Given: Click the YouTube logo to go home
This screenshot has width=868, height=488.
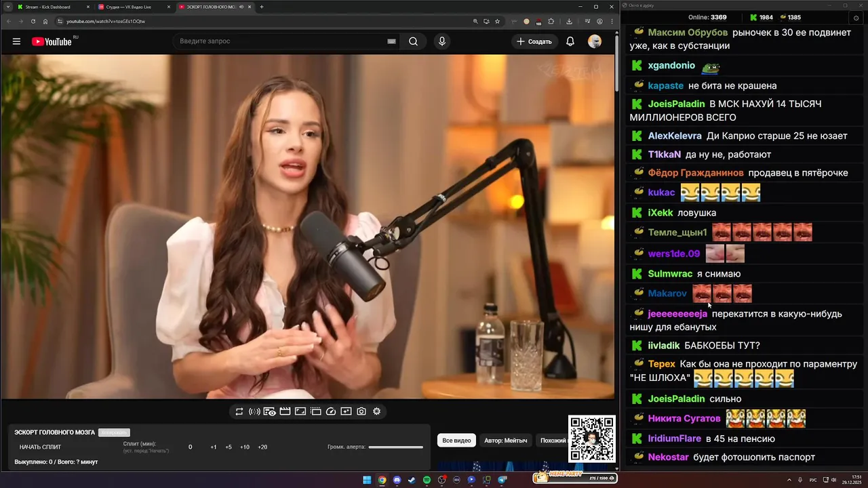Looking at the screenshot, I should 52,41.
